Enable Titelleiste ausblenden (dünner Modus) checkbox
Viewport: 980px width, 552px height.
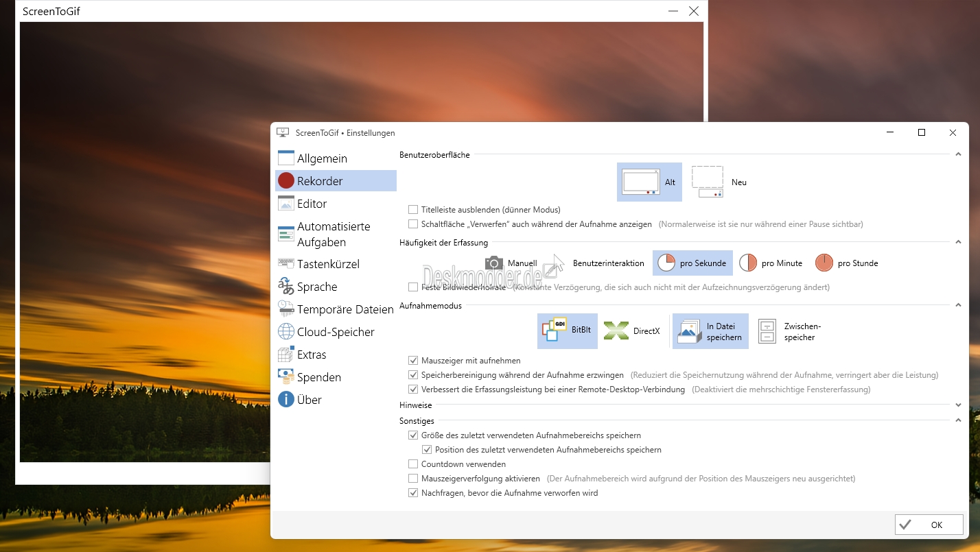(x=413, y=210)
